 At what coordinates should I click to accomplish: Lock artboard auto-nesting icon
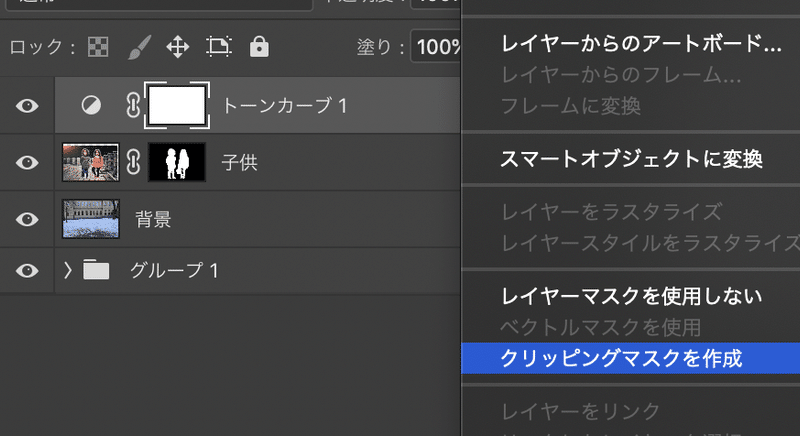pos(219,47)
